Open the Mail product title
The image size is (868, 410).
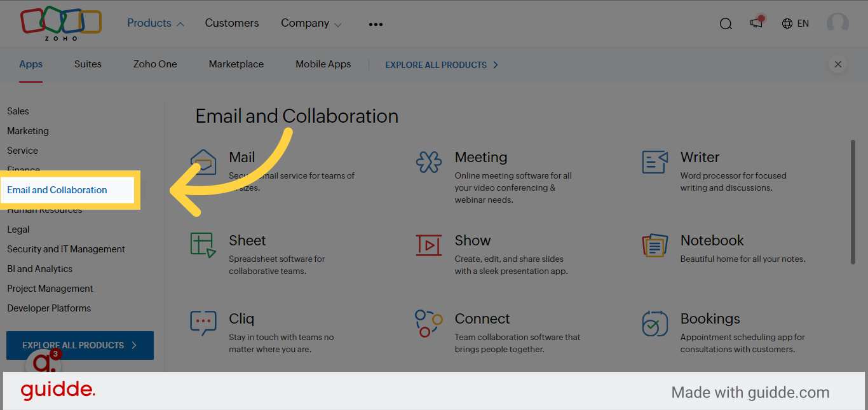242,157
